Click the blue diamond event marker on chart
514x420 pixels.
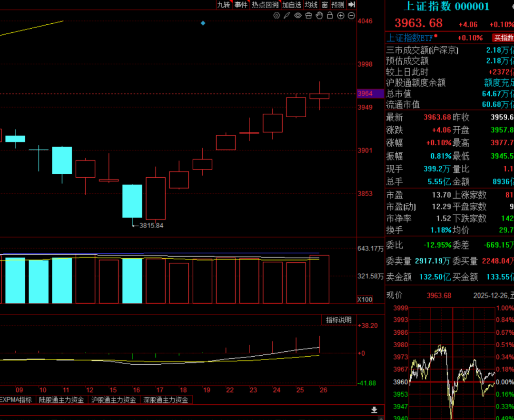click(203, 23)
